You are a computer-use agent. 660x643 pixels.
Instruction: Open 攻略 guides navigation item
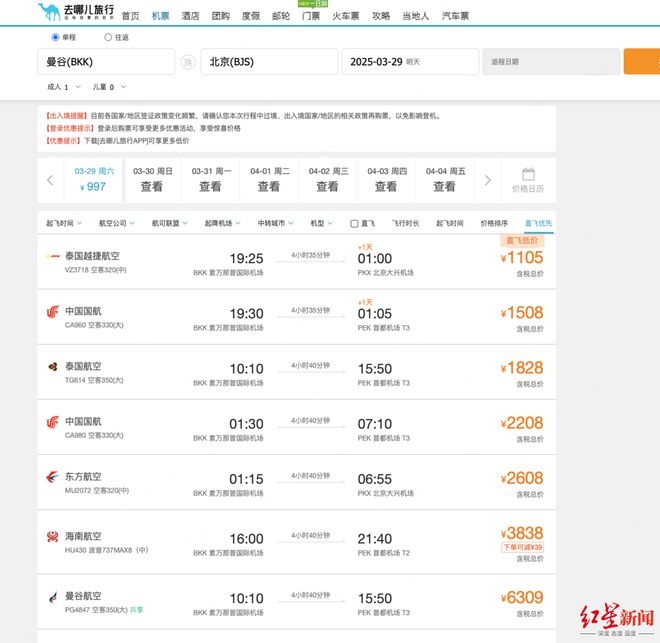tap(381, 16)
